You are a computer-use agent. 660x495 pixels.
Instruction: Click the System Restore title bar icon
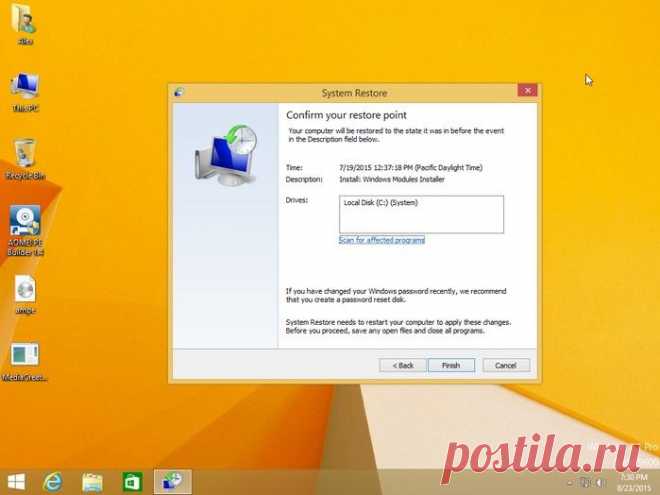(179, 93)
